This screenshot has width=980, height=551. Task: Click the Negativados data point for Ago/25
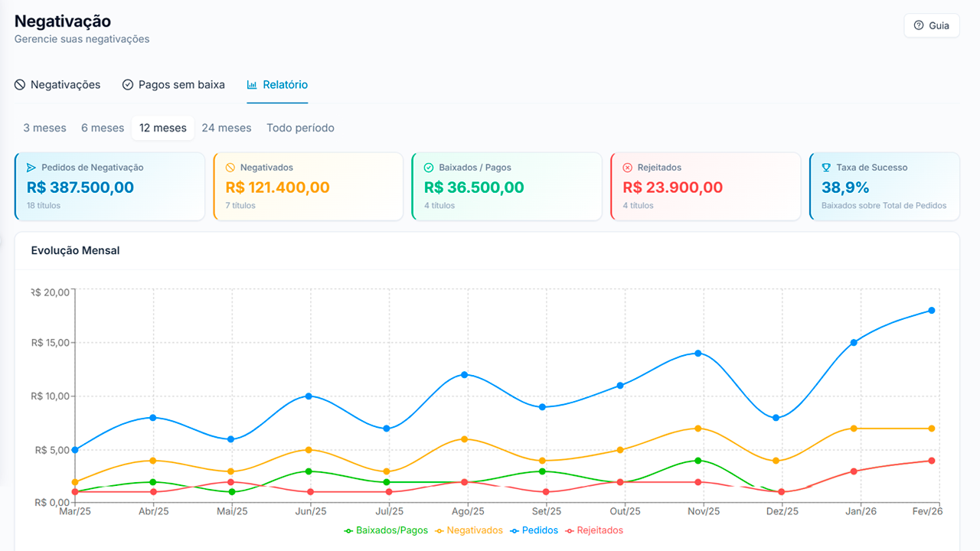464,439
